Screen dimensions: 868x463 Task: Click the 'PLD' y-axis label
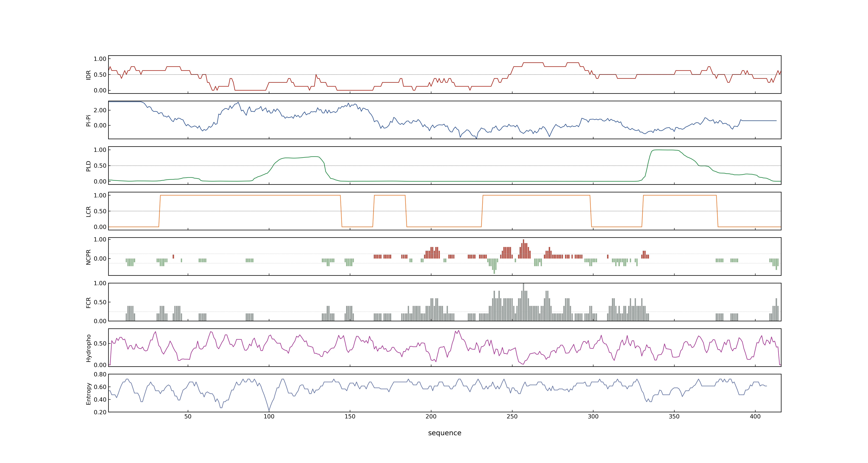pyautogui.click(x=89, y=166)
